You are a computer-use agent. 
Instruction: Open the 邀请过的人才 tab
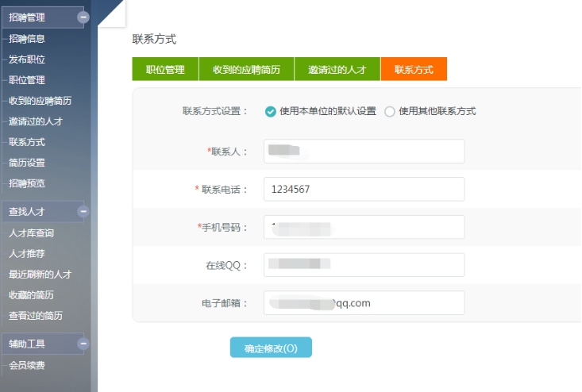(x=337, y=70)
